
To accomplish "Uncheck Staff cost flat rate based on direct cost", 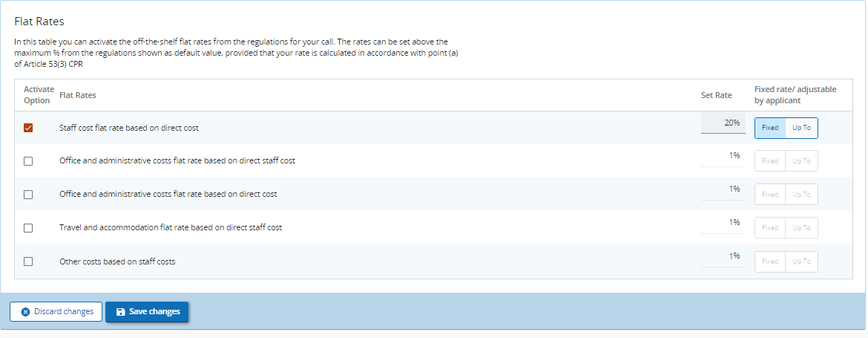I will click(28, 128).
